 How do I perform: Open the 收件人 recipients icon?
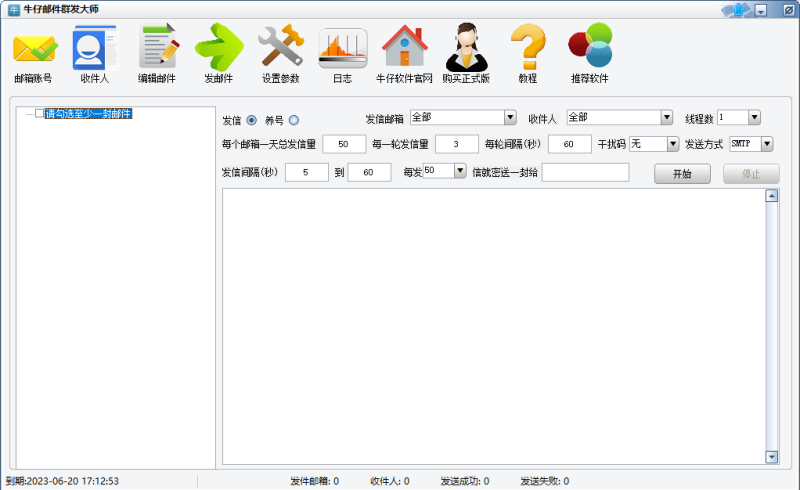(x=94, y=48)
